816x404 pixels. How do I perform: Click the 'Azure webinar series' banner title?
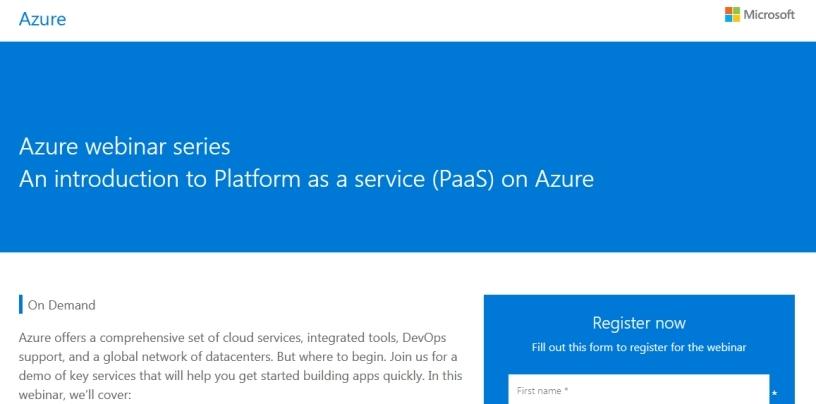click(x=124, y=147)
